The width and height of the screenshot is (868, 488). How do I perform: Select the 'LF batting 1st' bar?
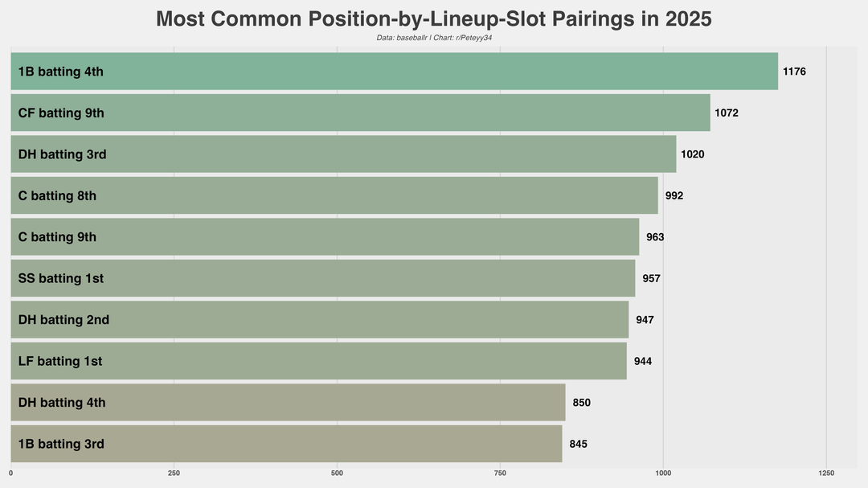(x=318, y=361)
